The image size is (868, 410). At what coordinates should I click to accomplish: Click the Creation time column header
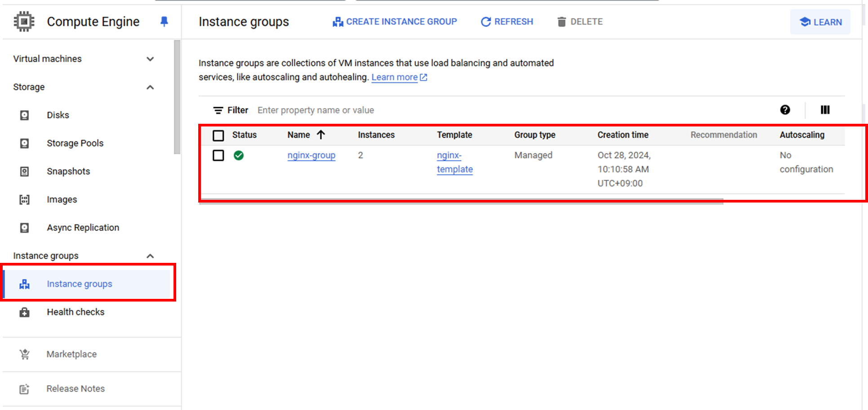pos(623,135)
